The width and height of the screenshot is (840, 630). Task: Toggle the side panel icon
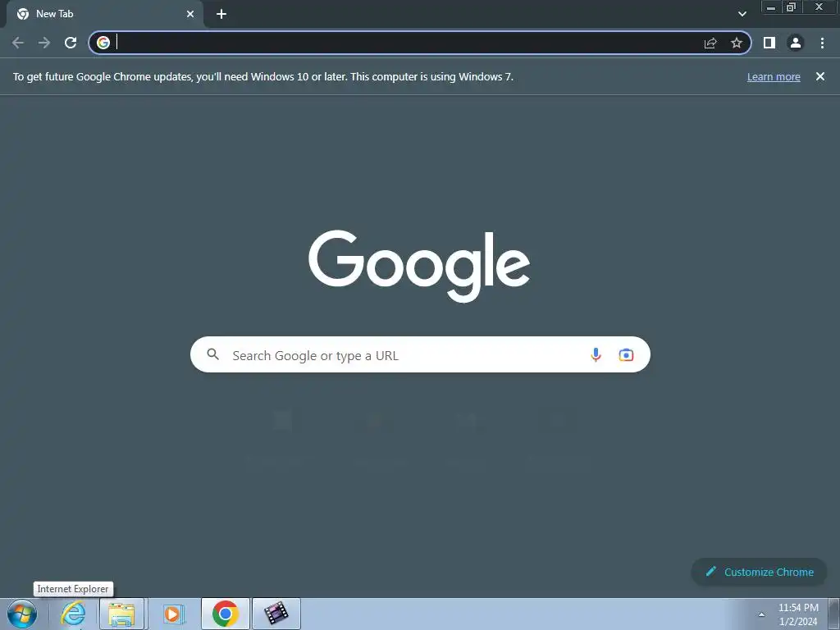[x=769, y=43]
